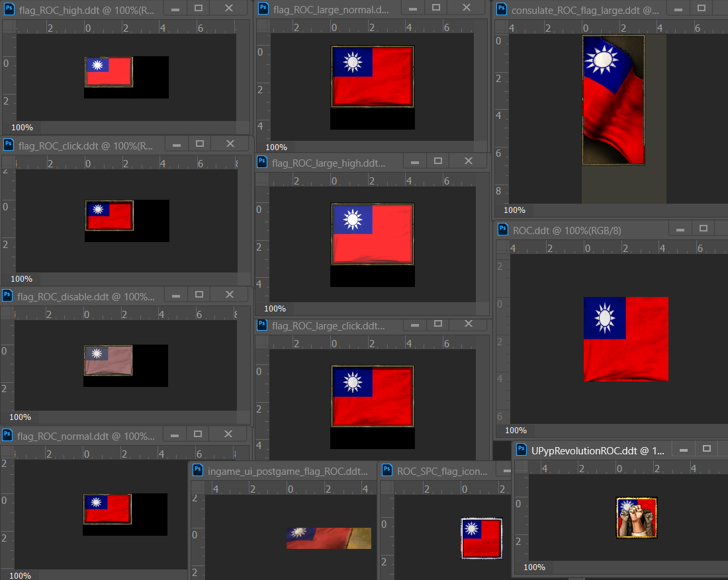Maximize the flag_ROC_click.ddt window
Image resolution: width=728 pixels, height=580 pixels.
point(200,144)
